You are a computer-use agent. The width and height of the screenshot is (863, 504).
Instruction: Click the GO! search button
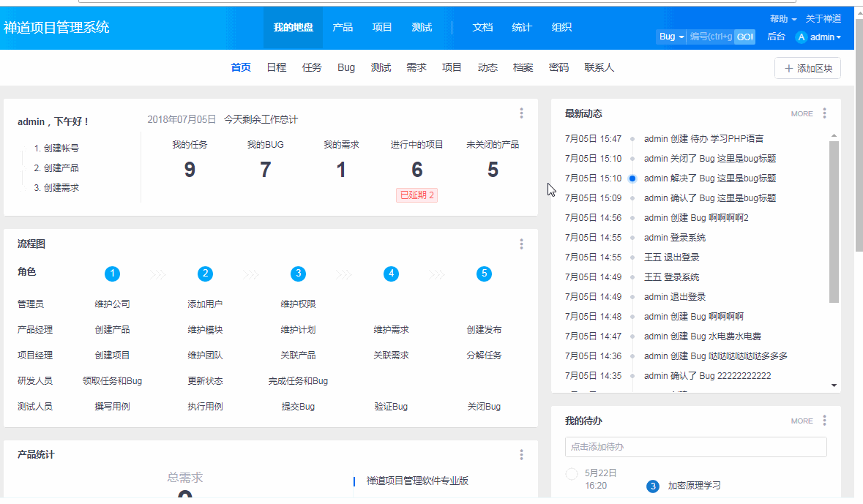[744, 37]
